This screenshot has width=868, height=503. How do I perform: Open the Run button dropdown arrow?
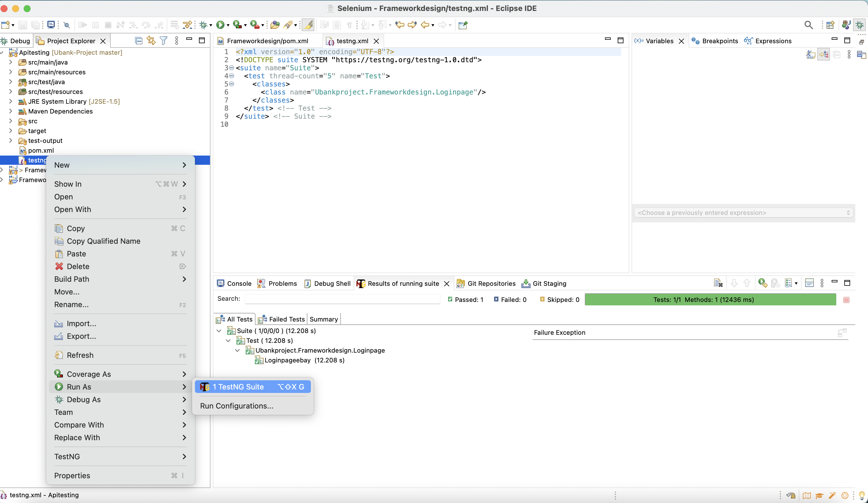pos(228,25)
